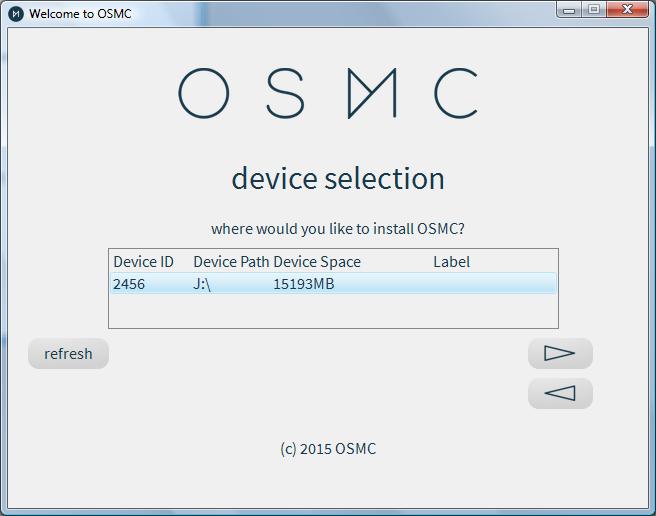
Task: Click the Label column header
Action: pos(451,262)
